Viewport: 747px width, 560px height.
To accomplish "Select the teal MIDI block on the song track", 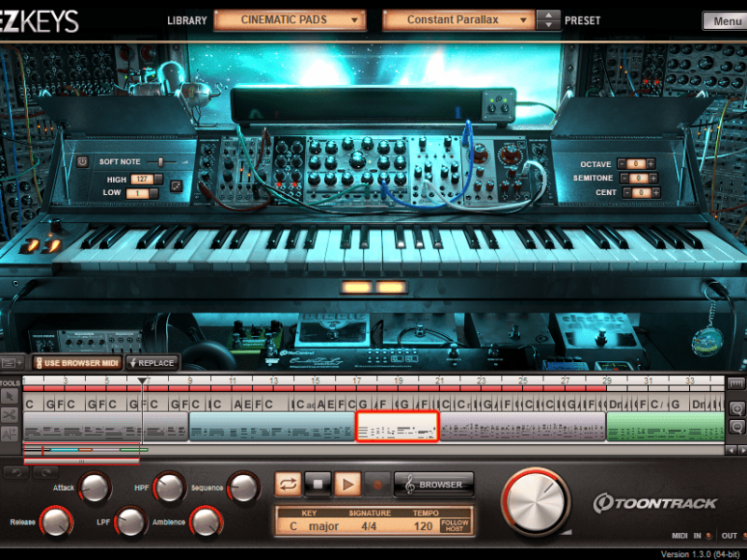I will point(272,427).
